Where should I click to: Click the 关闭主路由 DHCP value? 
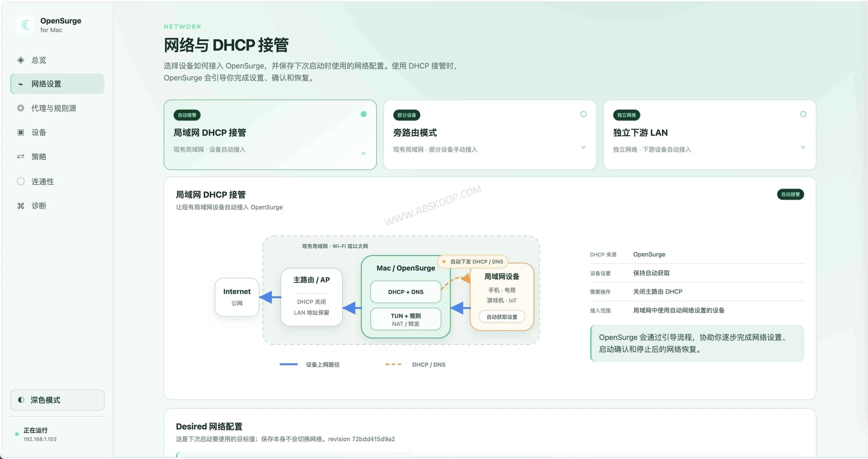(x=657, y=292)
